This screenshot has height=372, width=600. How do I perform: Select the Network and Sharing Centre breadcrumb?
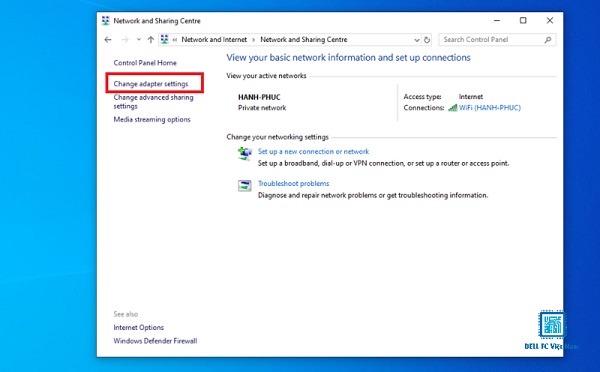pyautogui.click(x=303, y=40)
